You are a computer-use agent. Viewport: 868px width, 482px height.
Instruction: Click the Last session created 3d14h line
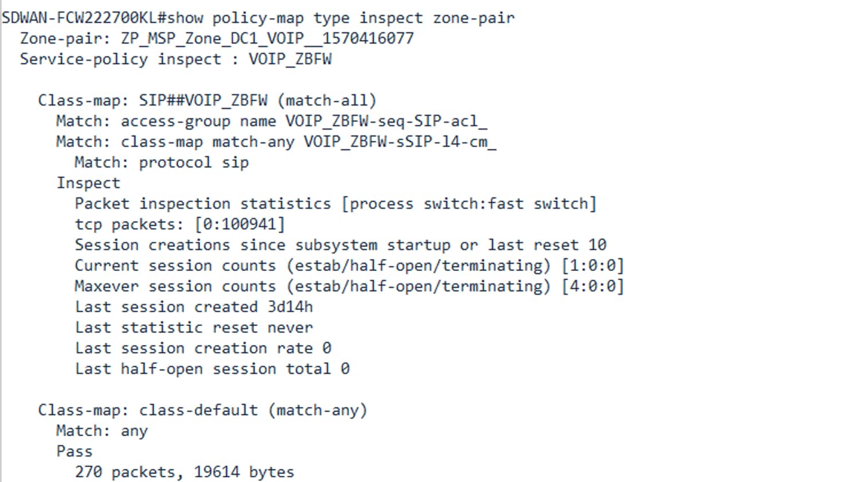tap(194, 307)
